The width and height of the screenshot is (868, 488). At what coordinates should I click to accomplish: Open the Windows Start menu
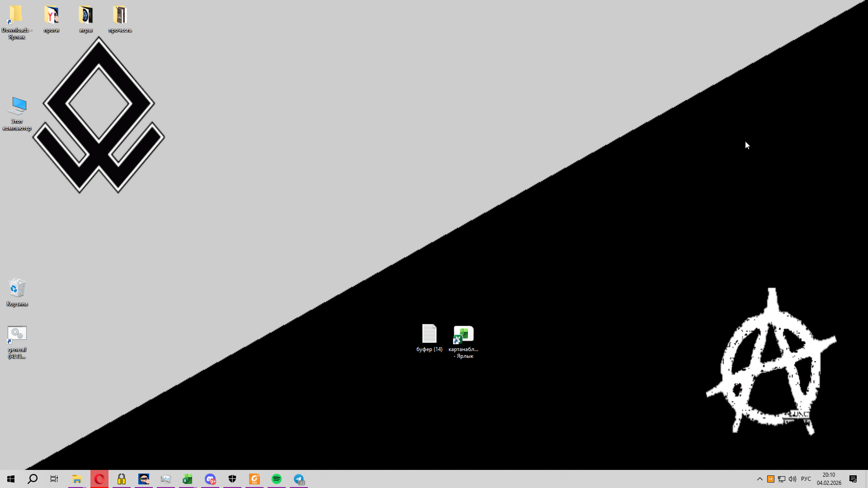(11, 479)
